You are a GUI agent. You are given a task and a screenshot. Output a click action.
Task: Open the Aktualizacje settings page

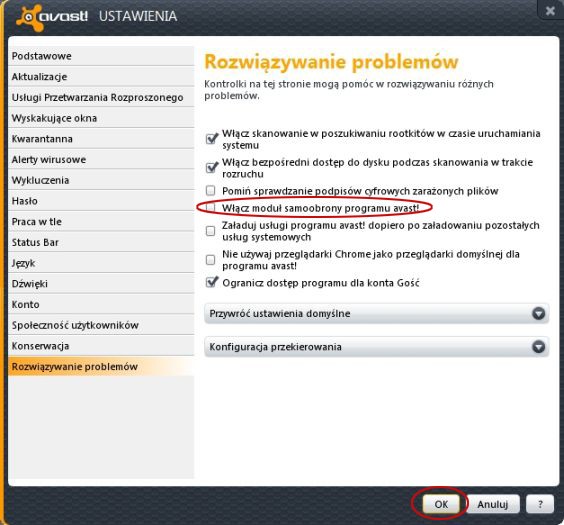coord(101,77)
